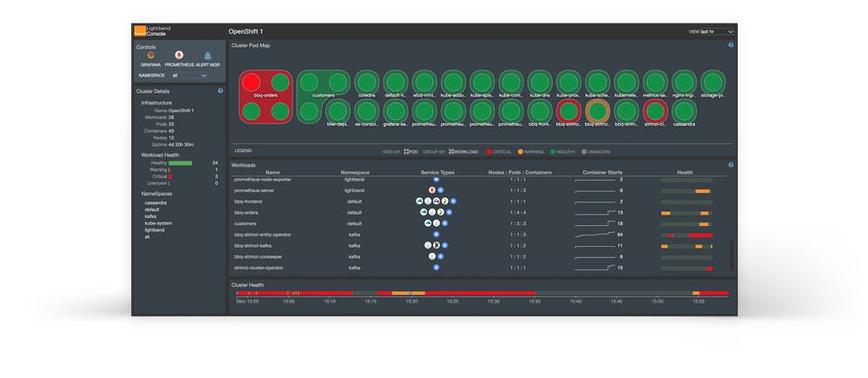This screenshot has width=868, height=378.
Task: Click the bbq-strimzi-zookeeper workload name
Action: 258,256
